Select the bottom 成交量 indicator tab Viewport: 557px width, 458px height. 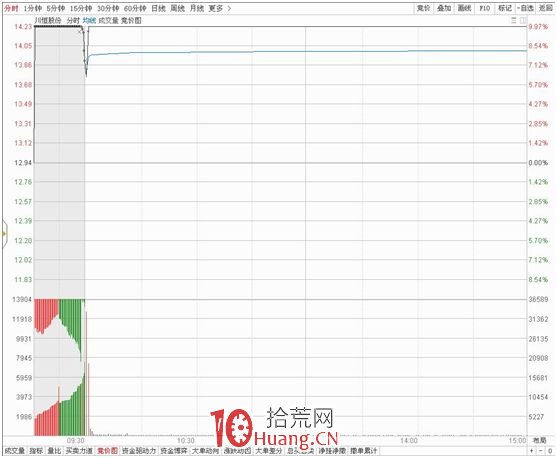[15, 451]
